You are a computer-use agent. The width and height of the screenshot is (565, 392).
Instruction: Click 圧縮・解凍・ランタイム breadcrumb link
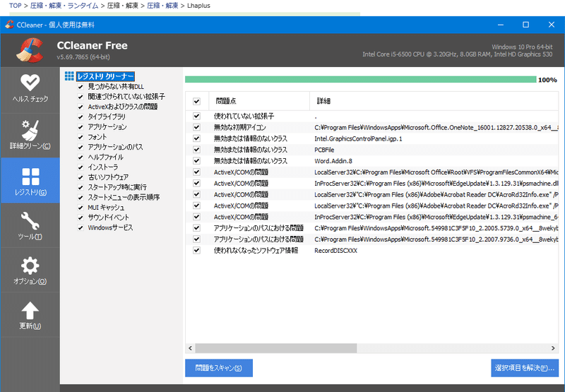[64, 6]
